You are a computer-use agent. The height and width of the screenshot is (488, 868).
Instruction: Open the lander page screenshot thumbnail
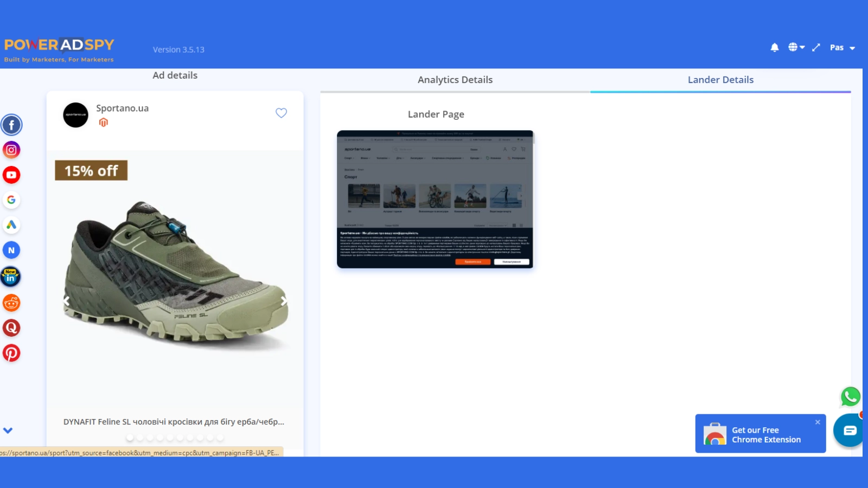[x=435, y=199]
